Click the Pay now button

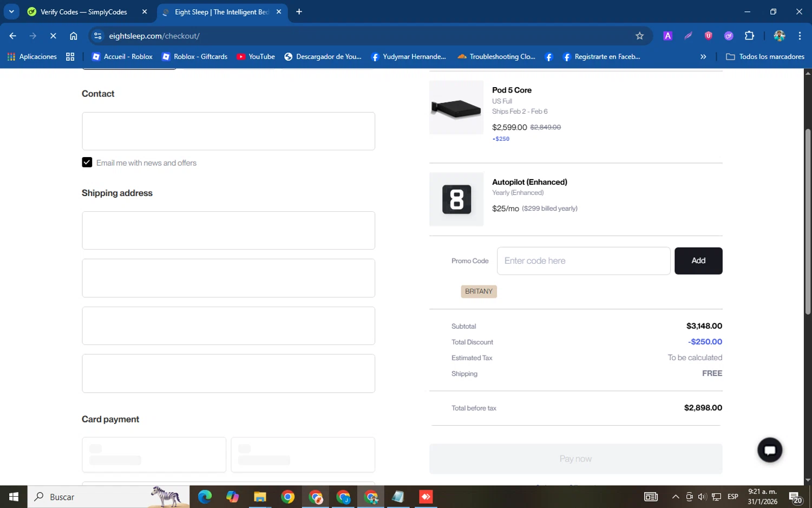(x=575, y=459)
